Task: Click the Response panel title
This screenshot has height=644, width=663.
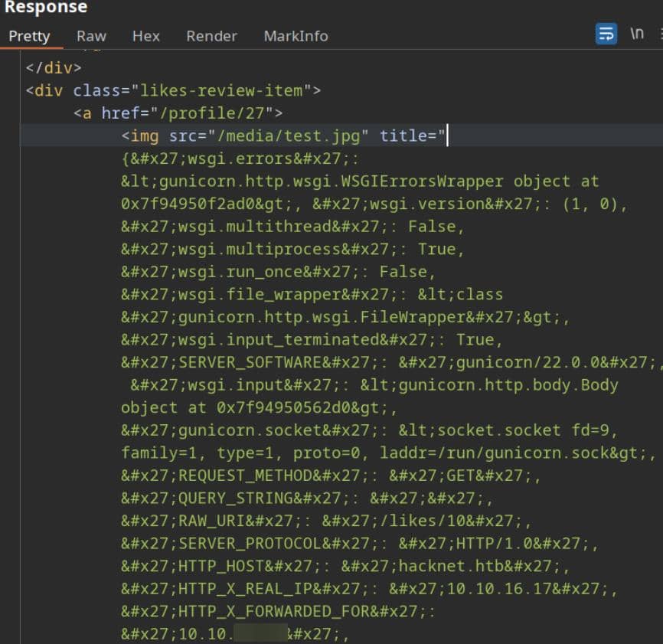Action: (x=46, y=8)
